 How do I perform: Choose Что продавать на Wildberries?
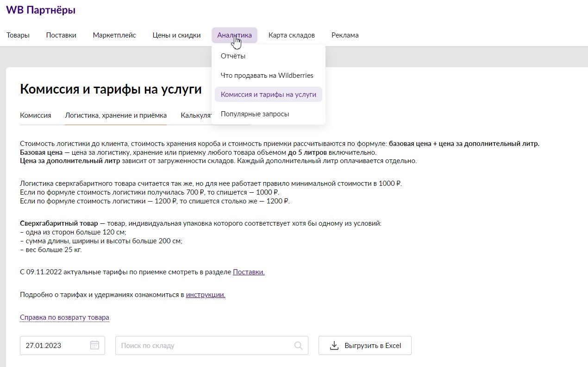[x=267, y=75]
